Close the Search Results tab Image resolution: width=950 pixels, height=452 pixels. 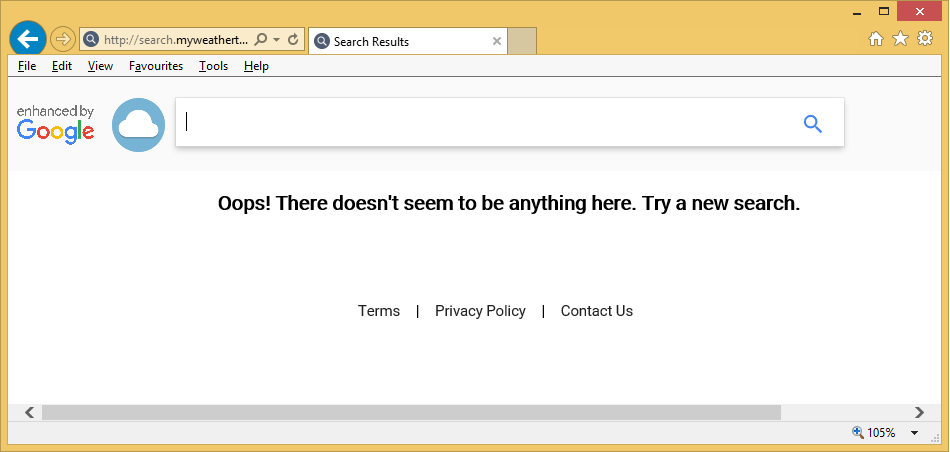point(497,41)
